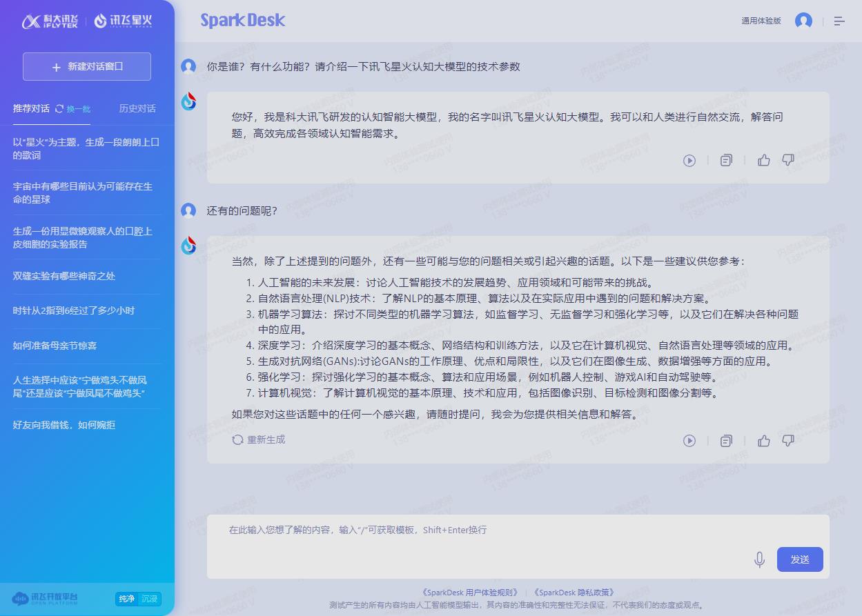Click the SparkDesk title logo

[243, 21]
